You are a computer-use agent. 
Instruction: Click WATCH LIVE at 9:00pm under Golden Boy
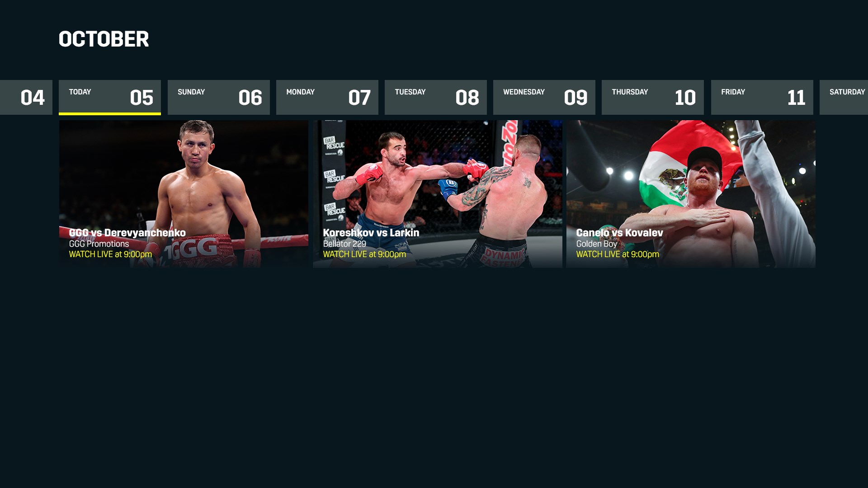point(618,254)
